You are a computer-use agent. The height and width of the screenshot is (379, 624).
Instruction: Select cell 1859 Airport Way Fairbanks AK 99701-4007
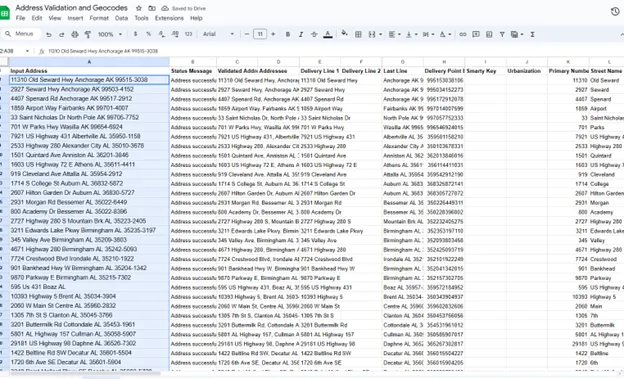[89, 108]
